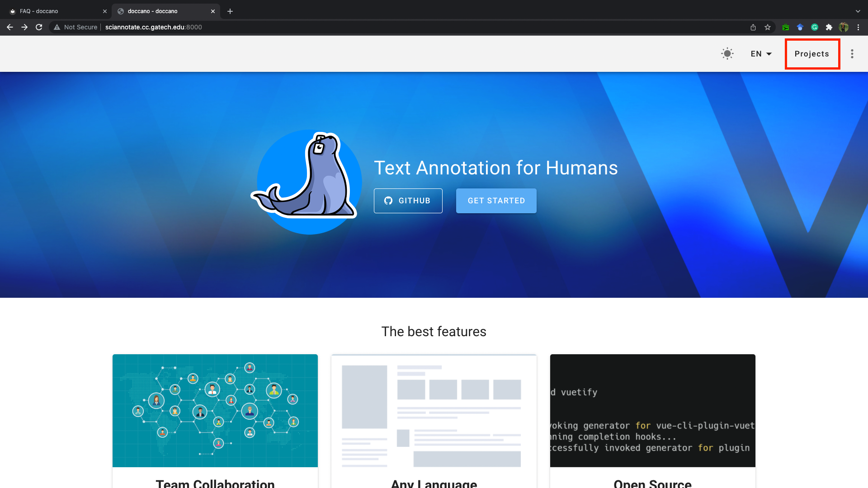
Task: Bookmark this page with the star
Action: 768,27
